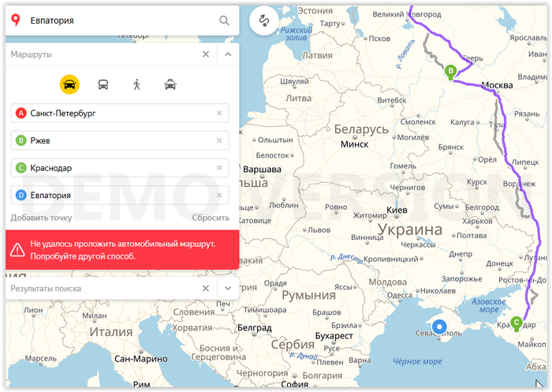552x392 pixels.
Task: Click the blue location marker in Crimea
Action: (440, 327)
